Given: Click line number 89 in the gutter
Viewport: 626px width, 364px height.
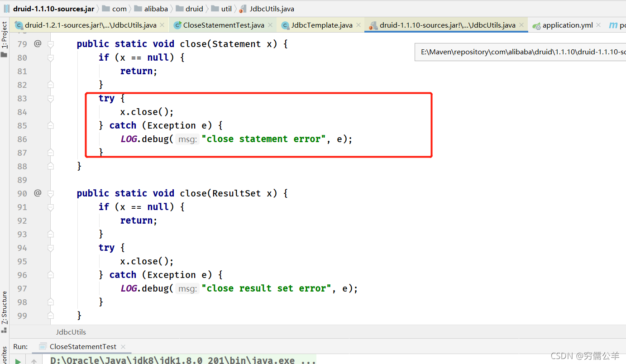Looking at the screenshot, I should click(x=22, y=180).
